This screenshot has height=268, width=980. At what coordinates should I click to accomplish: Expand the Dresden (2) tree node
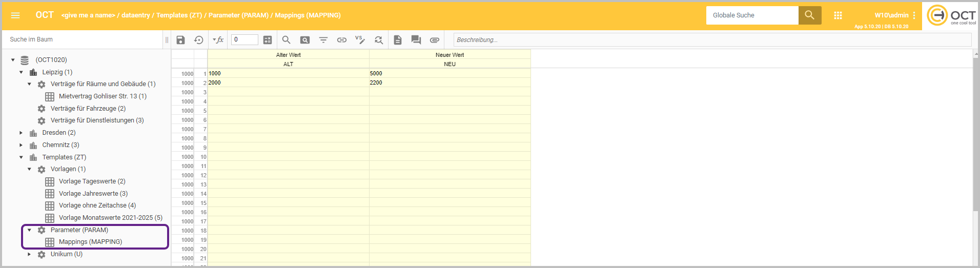[x=21, y=133]
